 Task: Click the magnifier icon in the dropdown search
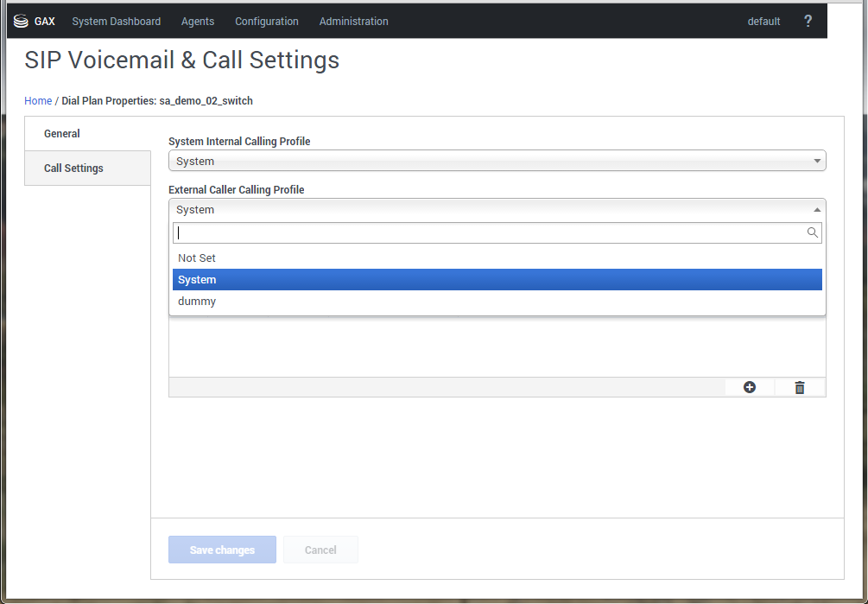[x=812, y=232]
